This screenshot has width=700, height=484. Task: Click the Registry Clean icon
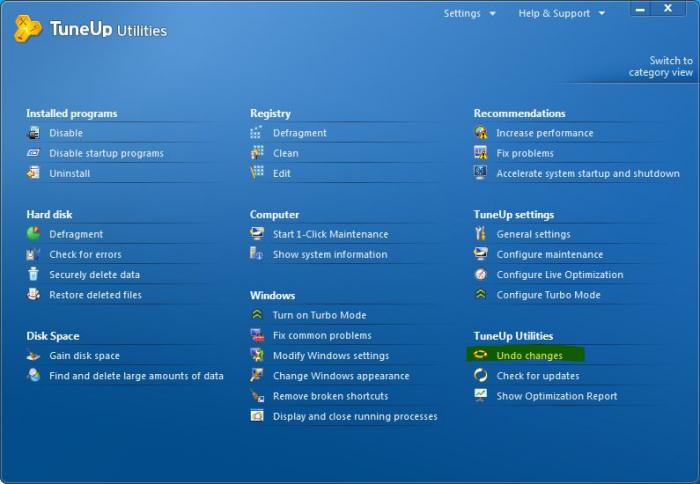click(257, 153)
